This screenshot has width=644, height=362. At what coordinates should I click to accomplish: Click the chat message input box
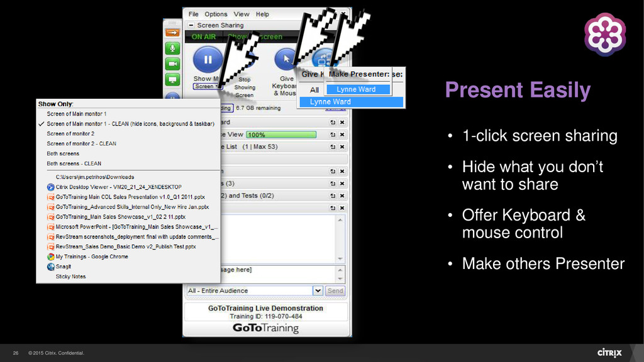point(278,274)
